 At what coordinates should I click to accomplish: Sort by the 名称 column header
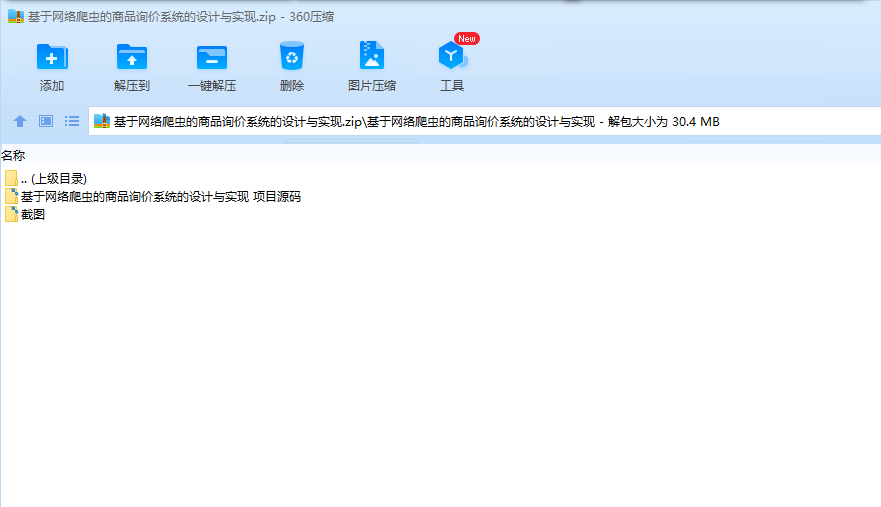[x=13, y=155]
